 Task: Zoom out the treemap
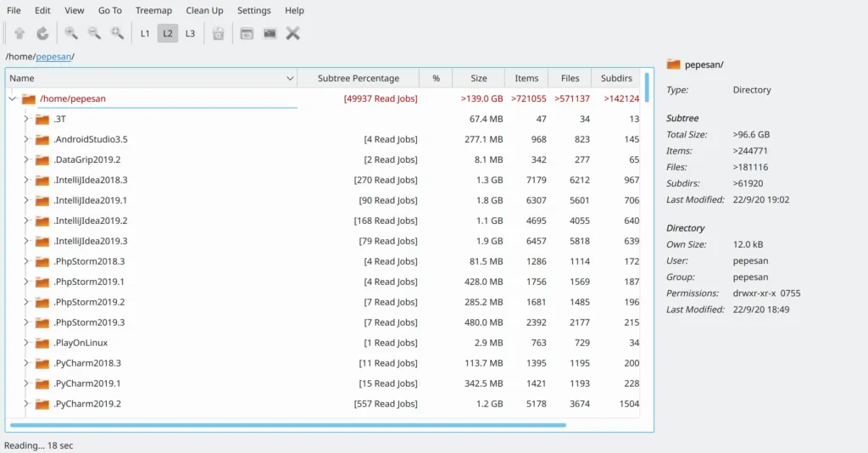coord(94,34)
